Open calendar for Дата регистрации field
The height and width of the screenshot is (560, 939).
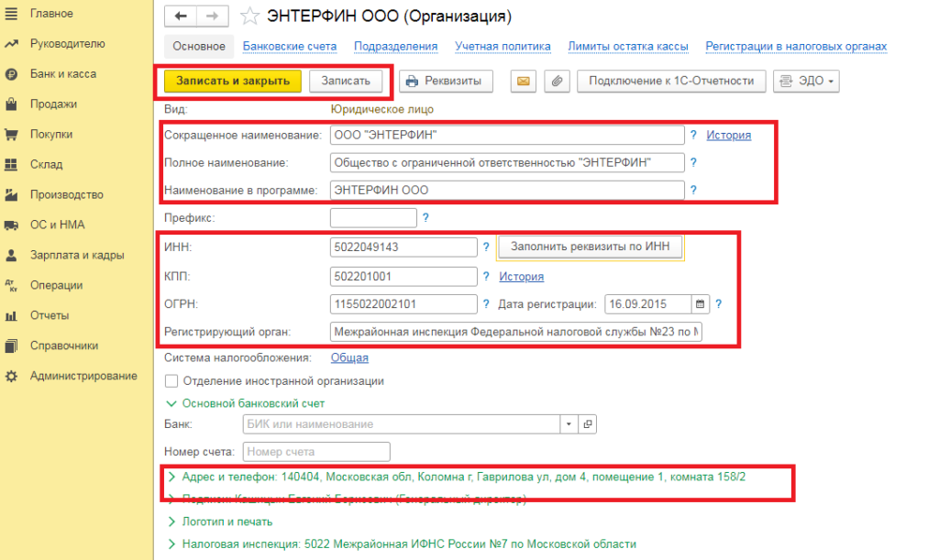pos(700,304)
